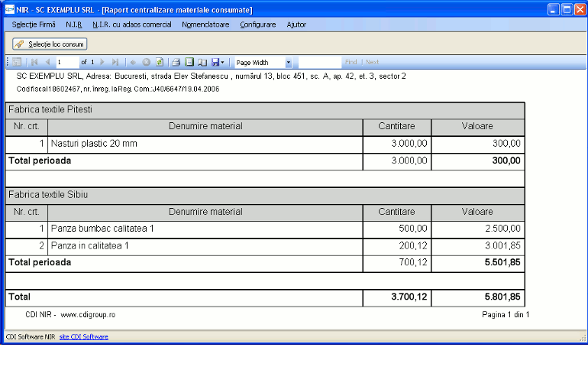The width and height of the screenshot is (588, 383).
Task: Open the N.I.R. cu adaos comercial menu
Action: 132,24
